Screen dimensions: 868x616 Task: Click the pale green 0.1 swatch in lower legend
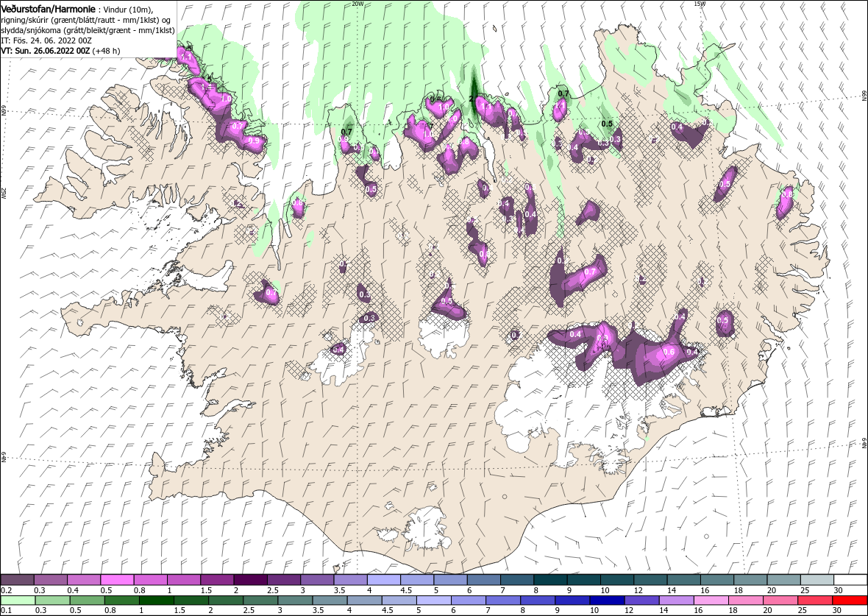coord(18,601)
